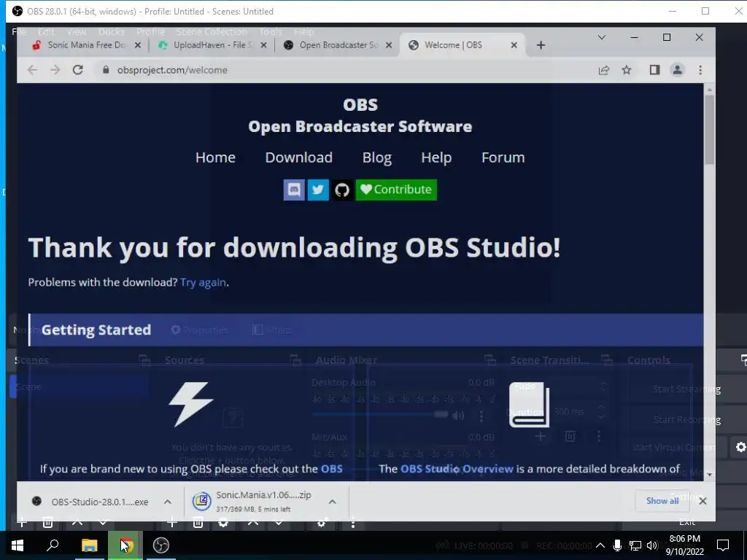Open Blog in site navigation
The image size is (747, 560).
[377, 157]
